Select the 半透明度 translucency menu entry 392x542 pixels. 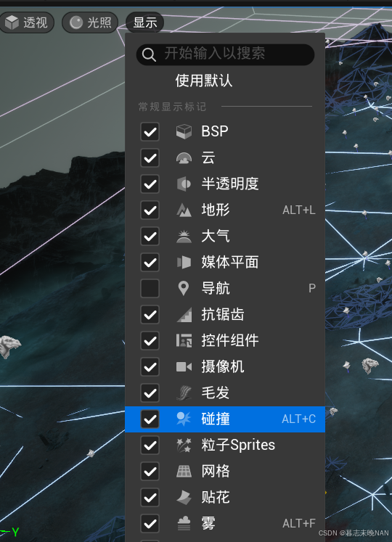(x=225, y=184)
